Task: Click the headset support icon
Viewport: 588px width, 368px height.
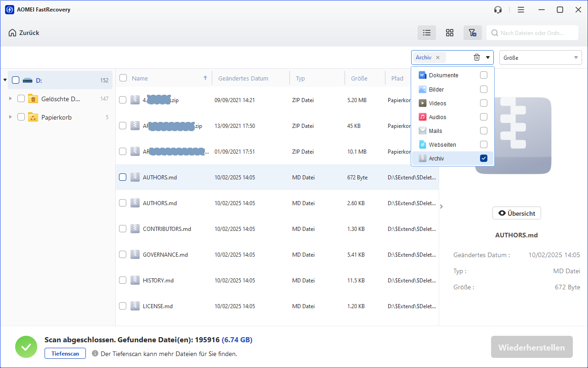Action: coord(498,10)
